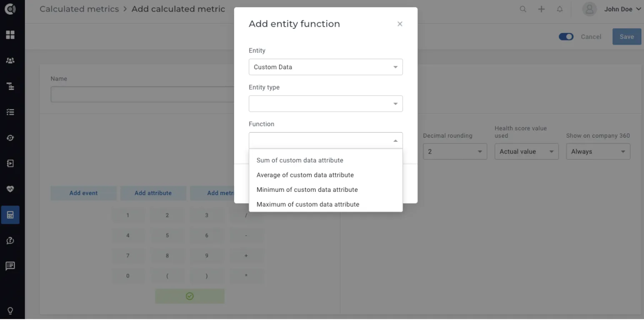Screen dimensions: 644x322
Task: Open the health heart icon in sidebar
Action: pyautogui.click(x=10, y=189)
